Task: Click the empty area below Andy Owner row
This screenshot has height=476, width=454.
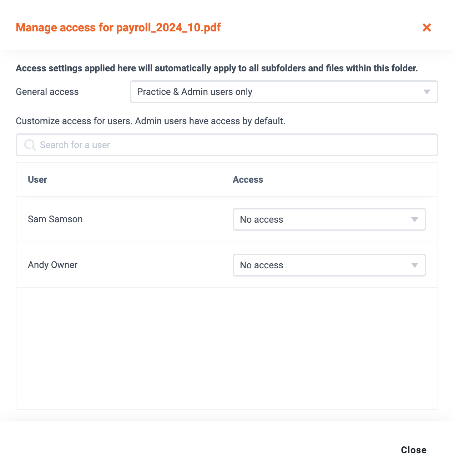Action: point(227,348)
